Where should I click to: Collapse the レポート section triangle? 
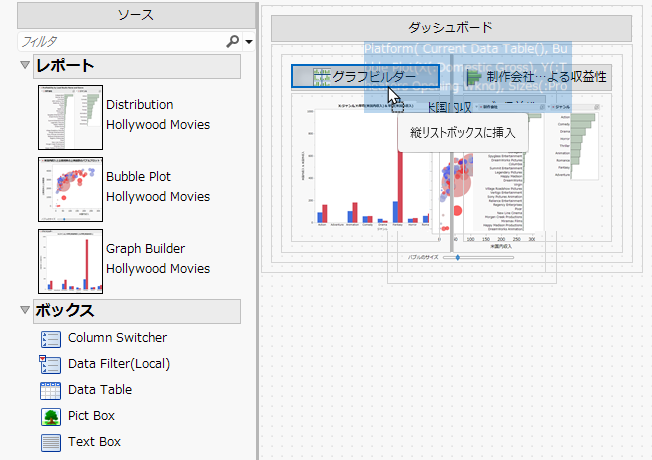click(x=25, y=65)
